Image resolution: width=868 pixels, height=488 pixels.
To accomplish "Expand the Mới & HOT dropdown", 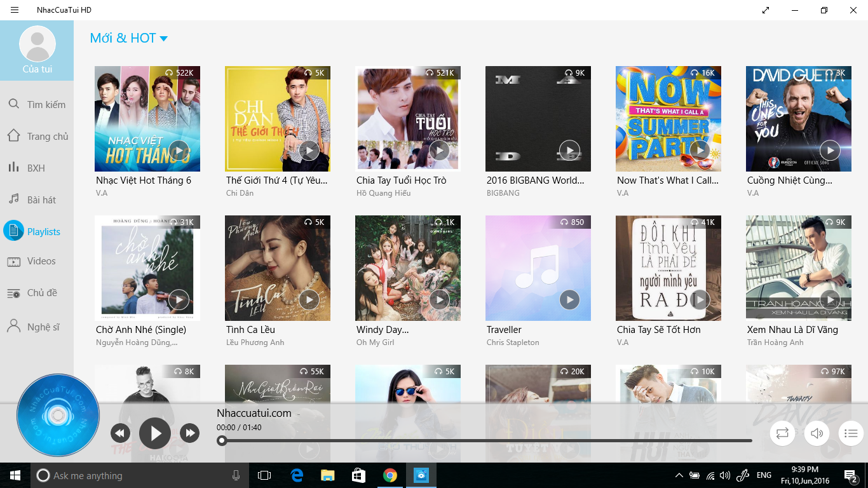I will point(129,38).
